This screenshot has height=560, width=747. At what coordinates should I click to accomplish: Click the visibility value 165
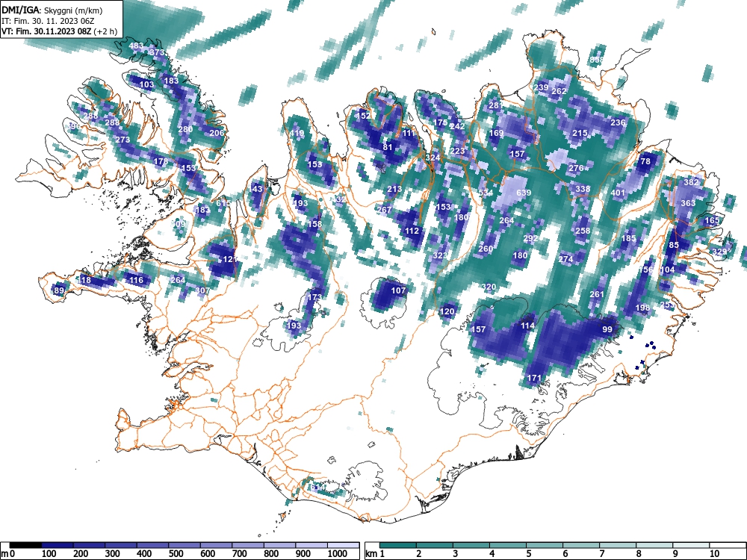pos(712,220)
